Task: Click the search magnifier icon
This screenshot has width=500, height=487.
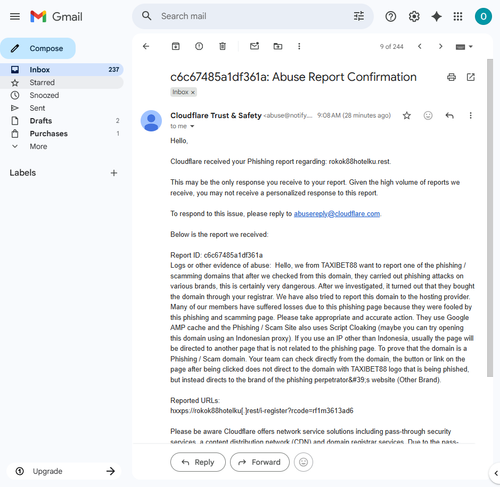Action: click(x=147, y=16)
